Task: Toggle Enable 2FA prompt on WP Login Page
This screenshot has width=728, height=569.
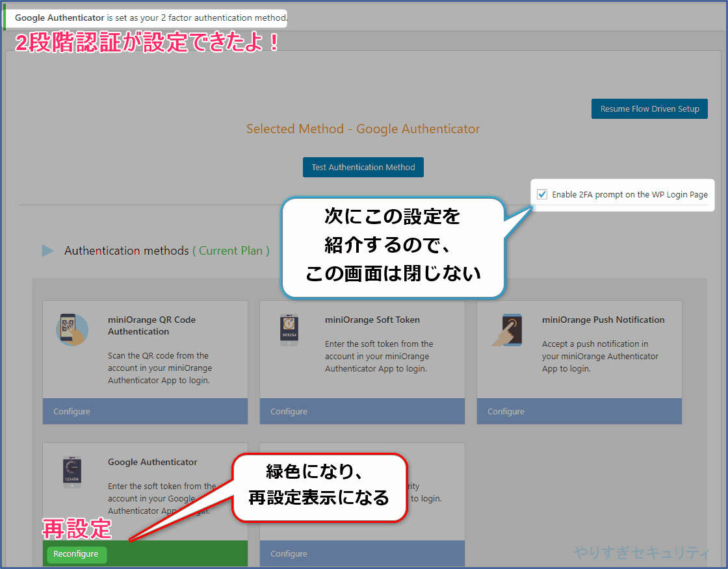Action: pyautogui.click(x=542, y=194)
